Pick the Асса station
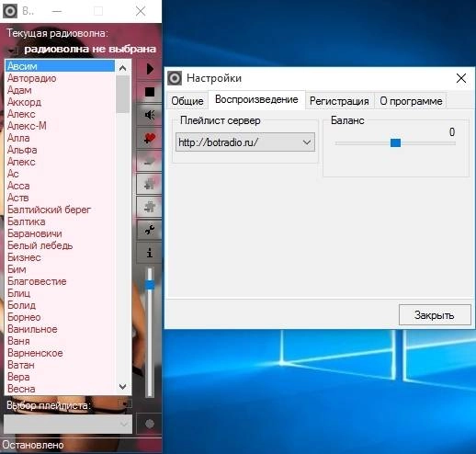476x454 pixels. [x=60, y=186]
